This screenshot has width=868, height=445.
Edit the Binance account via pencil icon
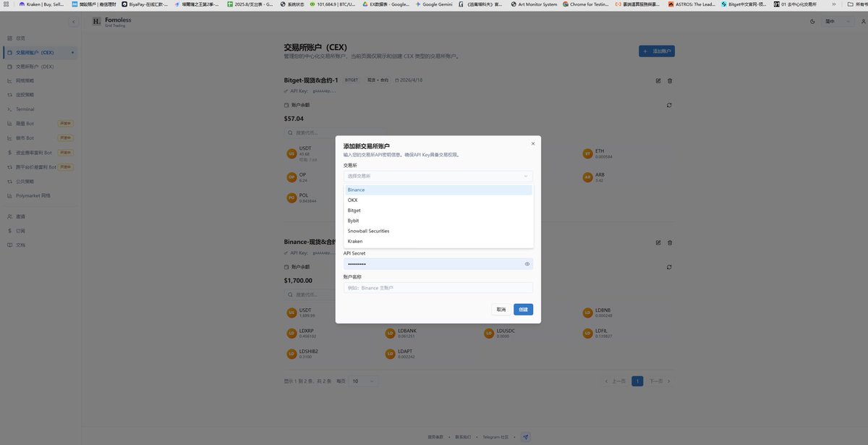pyautogui.click(x=658, y=242)
